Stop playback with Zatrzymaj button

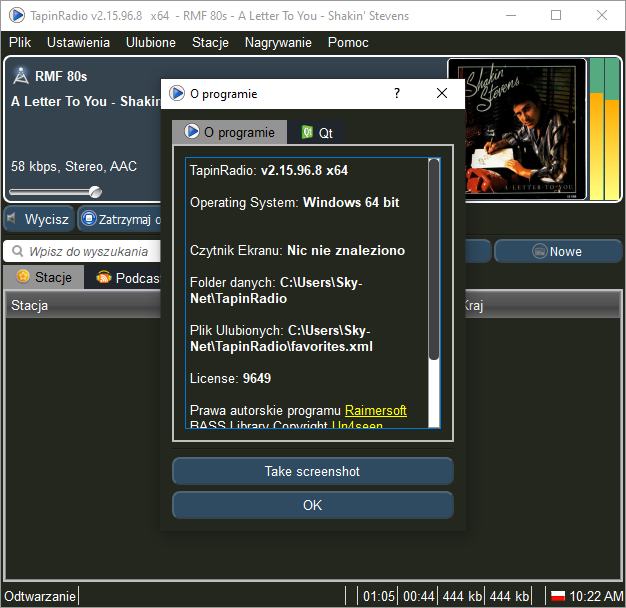[120, 219]
